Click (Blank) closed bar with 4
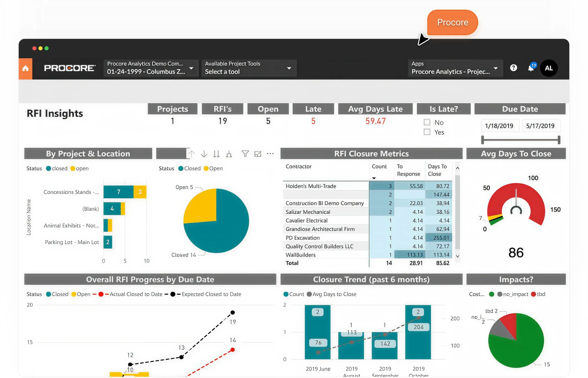588x378 pixels. tap(112, 208)
